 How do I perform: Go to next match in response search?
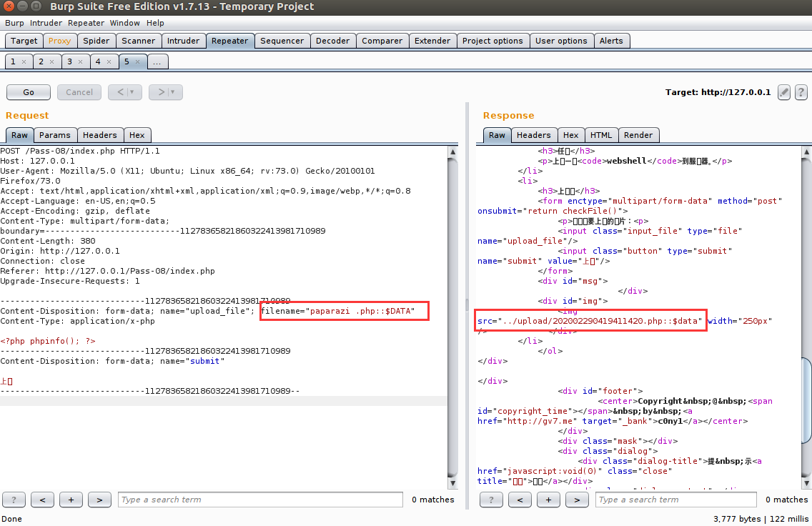pos(577,500)
